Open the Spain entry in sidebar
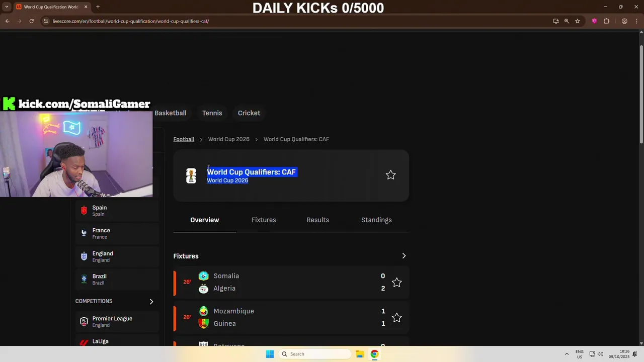The image size is (644, 362). point(117,211)
